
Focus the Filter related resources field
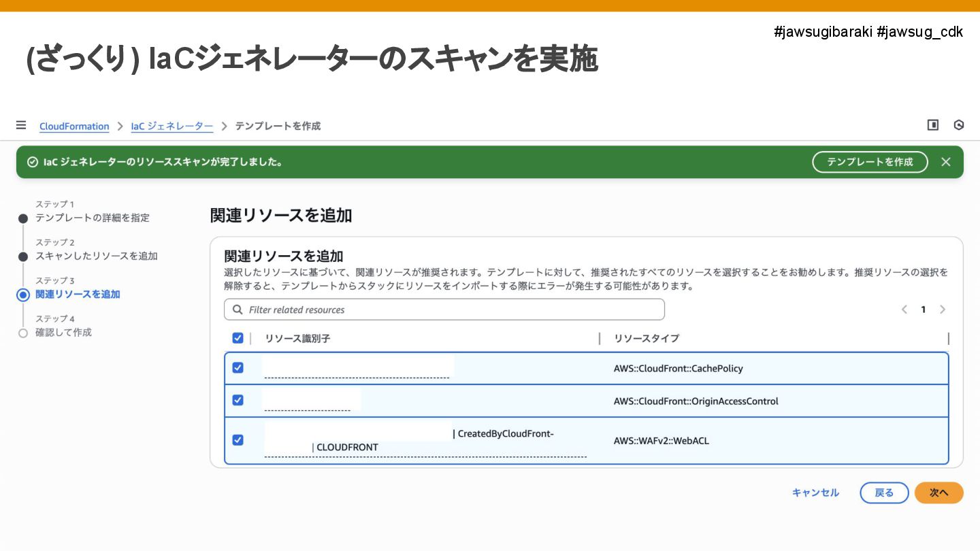pos(444,310)
